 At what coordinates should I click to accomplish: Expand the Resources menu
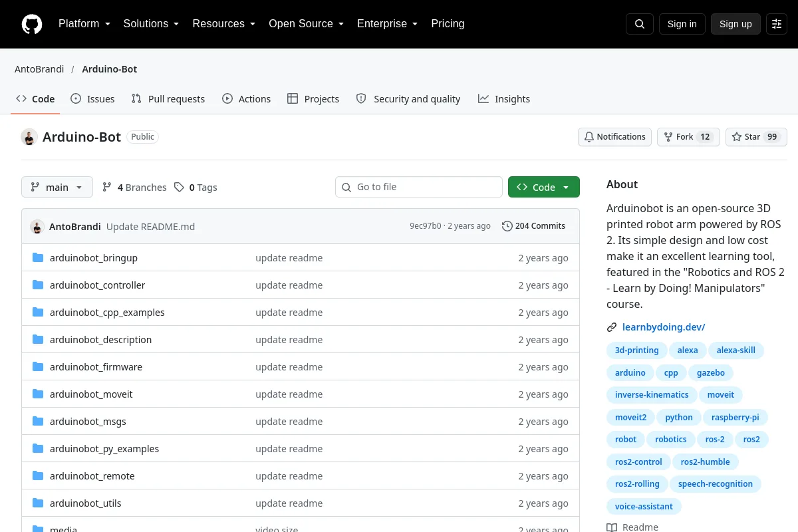224,24
